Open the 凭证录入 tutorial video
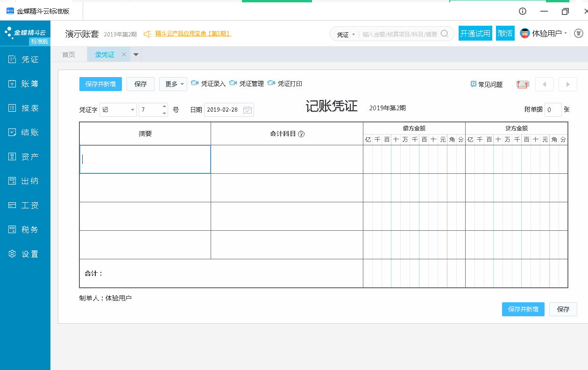This screenshot has width=588, height=370. click(x=209, y=84)
